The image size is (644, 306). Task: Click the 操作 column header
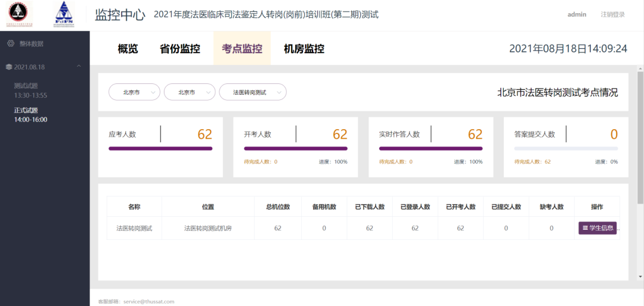point(597,207)
